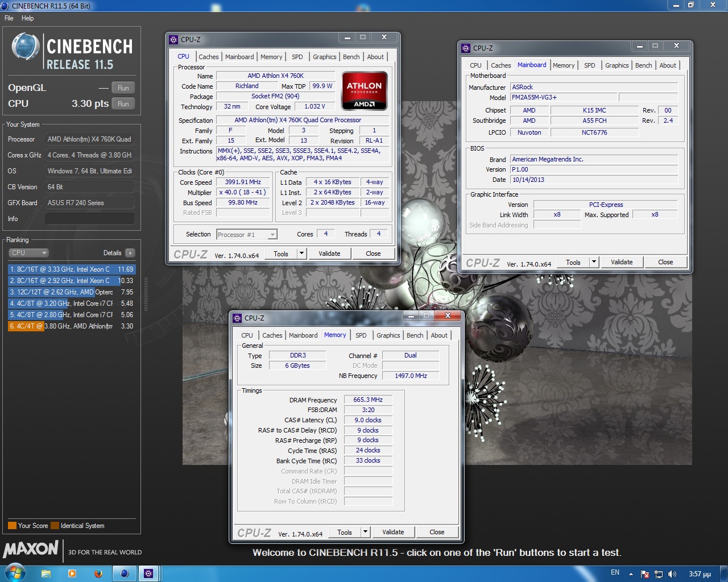The height and width of the screenshot is (582, 728).
Task: Click the Athlon processor logo
Action: click(x=364, y=90)
